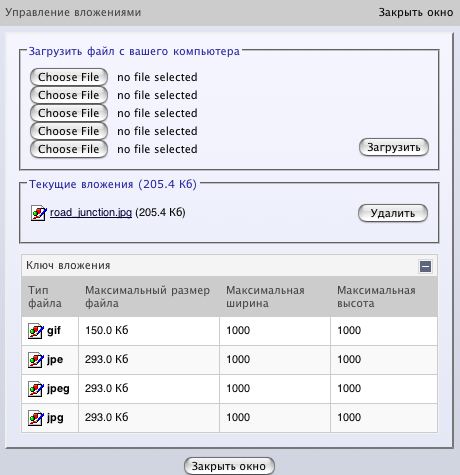
Task: Click the bottom Закрыть окно button
Action: 229,466
